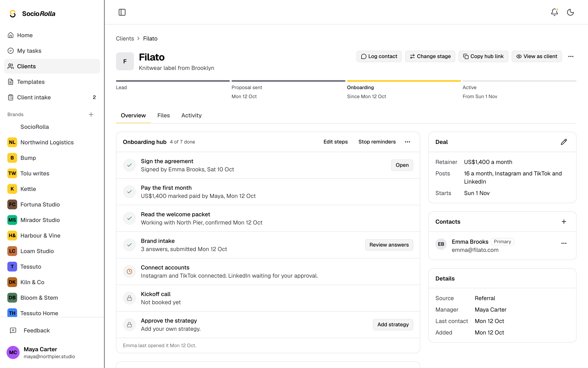Click the Active stage progress bar
This screenshot has height=368, width=588.
(x=519, y=81)
